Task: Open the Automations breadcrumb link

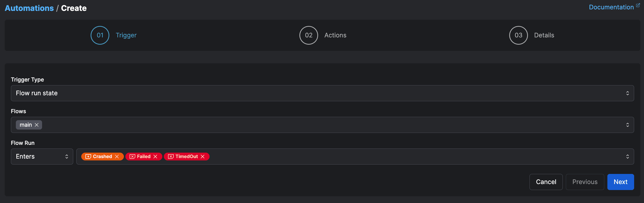Action: (x=29, y=8)
